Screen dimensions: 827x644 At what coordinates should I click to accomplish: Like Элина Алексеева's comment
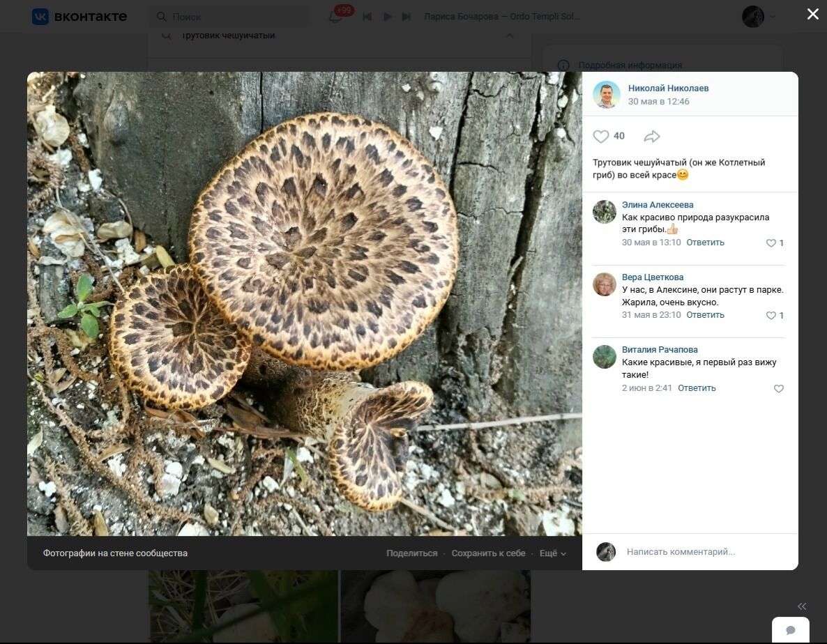click(771, 243)
